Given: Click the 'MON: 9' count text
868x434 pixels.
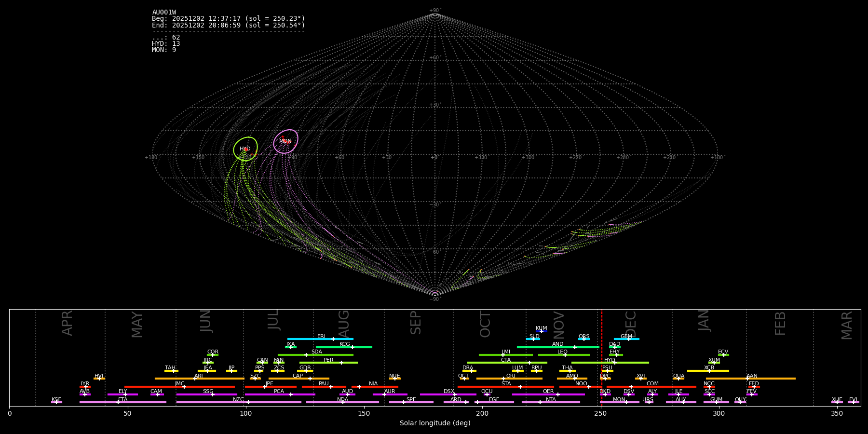Looking at the screenshot, I should 164,50.
